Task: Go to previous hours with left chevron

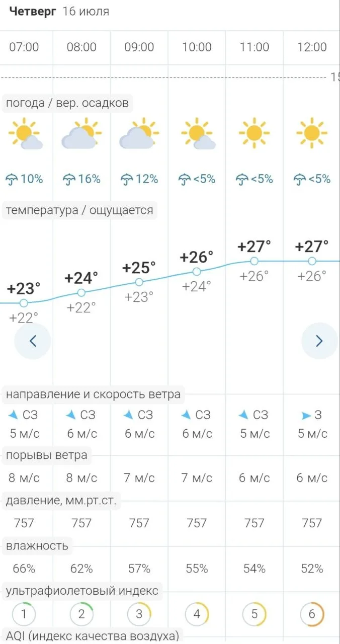Action: (33, 341)
